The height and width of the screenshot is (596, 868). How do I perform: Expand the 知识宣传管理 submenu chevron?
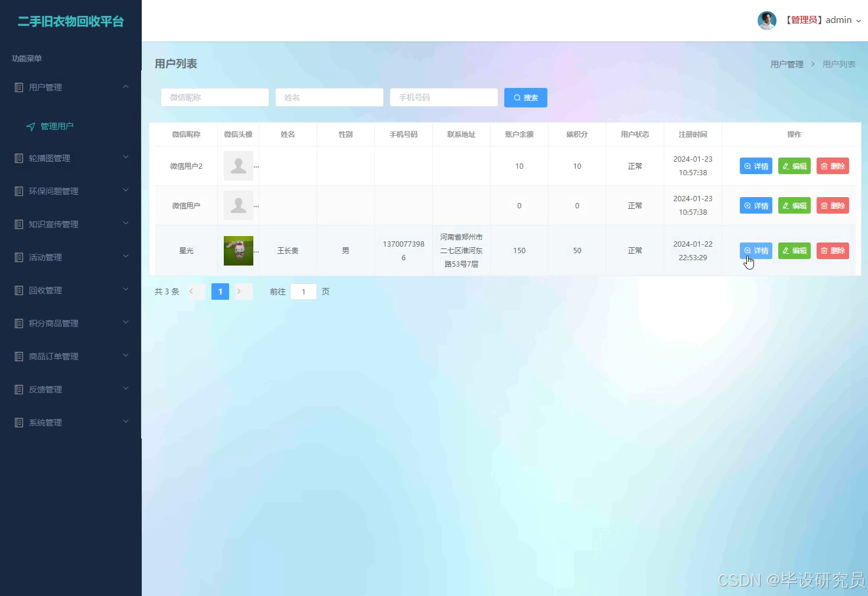click(126, 223)
